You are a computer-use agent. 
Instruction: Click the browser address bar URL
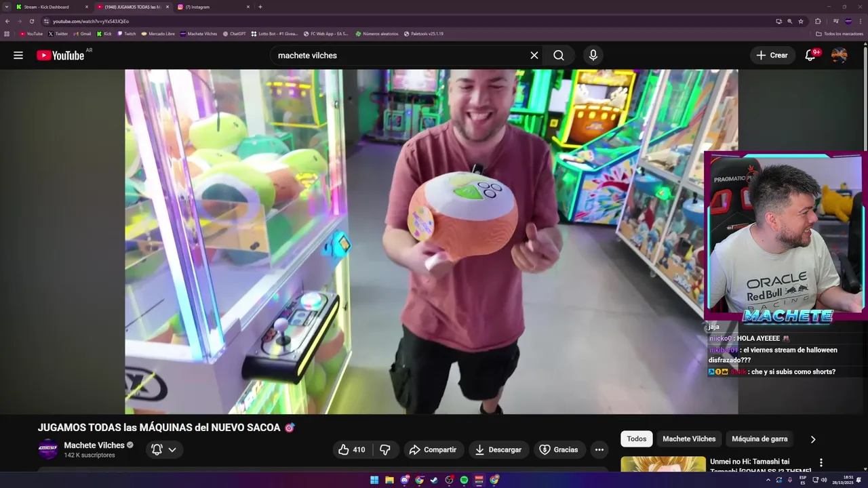coord(91,21)
